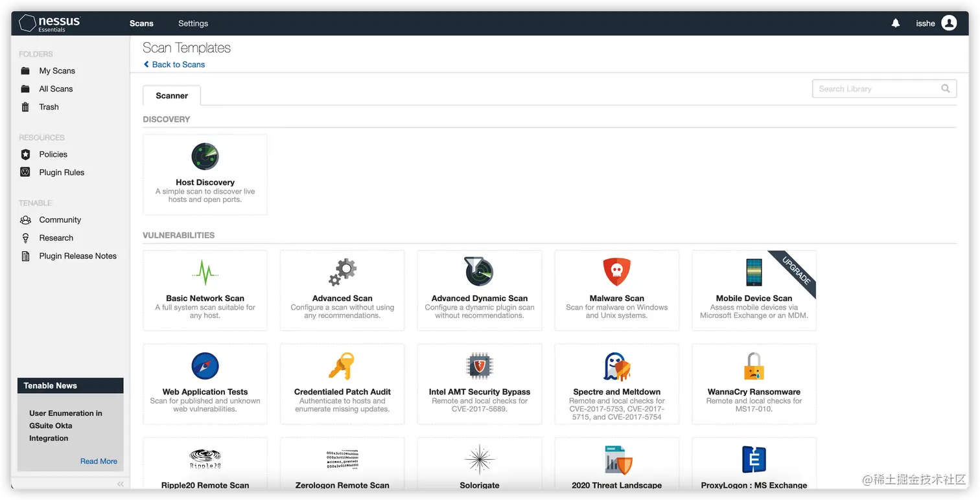Click the Advanced Scan title text

(x=342, y=299)
